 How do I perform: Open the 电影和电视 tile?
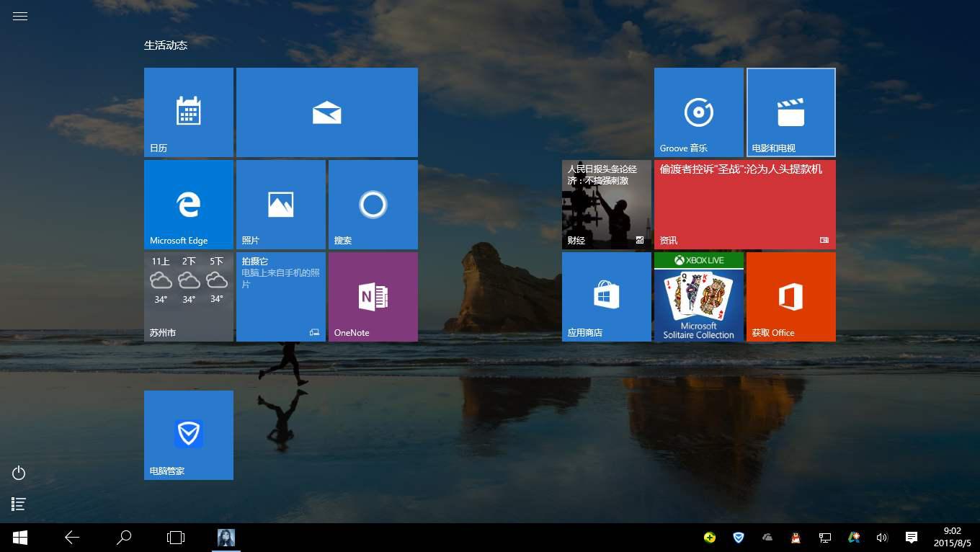point(790,112)
